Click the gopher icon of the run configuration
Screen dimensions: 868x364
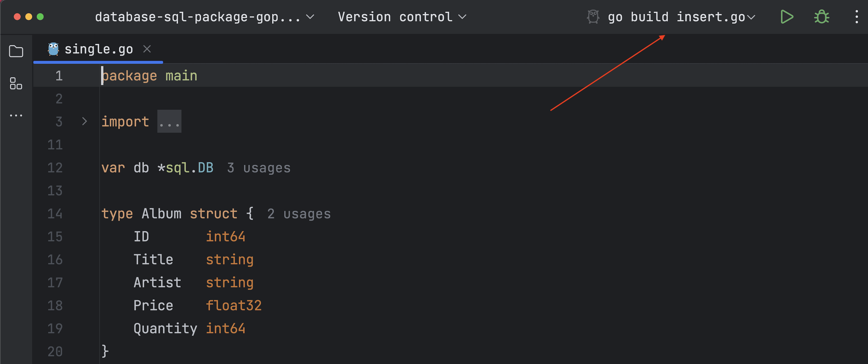[x=593, y=17]
